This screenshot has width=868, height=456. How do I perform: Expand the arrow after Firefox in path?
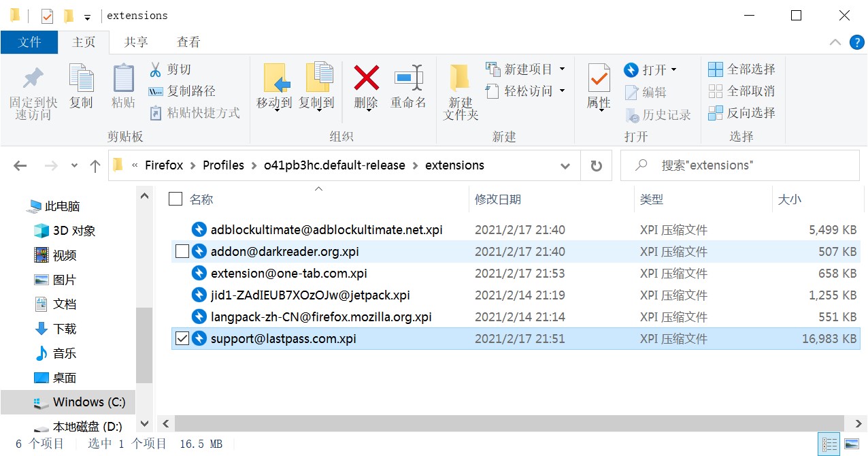[x=193, y=165]
